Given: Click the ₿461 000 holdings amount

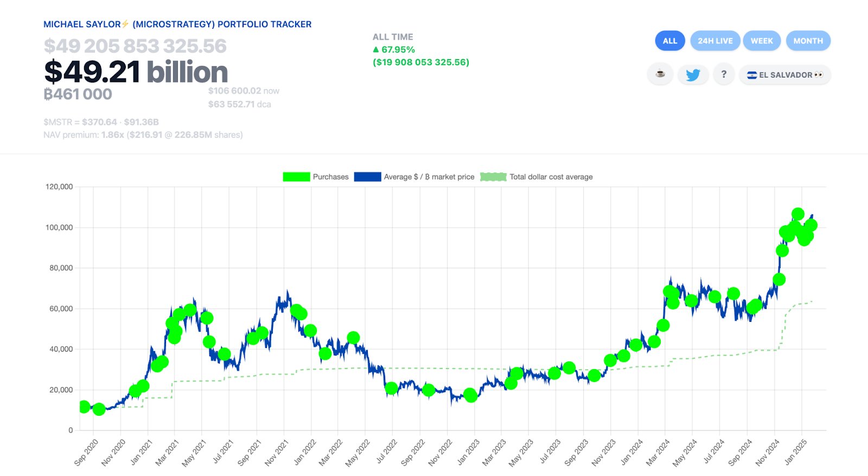Looking at the screenshot, I should (x=78, y=94).
